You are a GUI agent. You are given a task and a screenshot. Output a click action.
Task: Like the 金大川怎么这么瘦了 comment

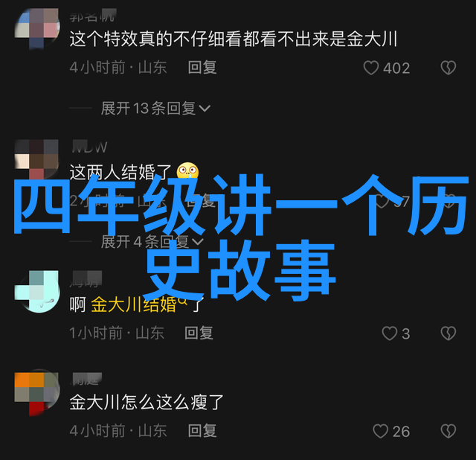[x=380, y=431]
